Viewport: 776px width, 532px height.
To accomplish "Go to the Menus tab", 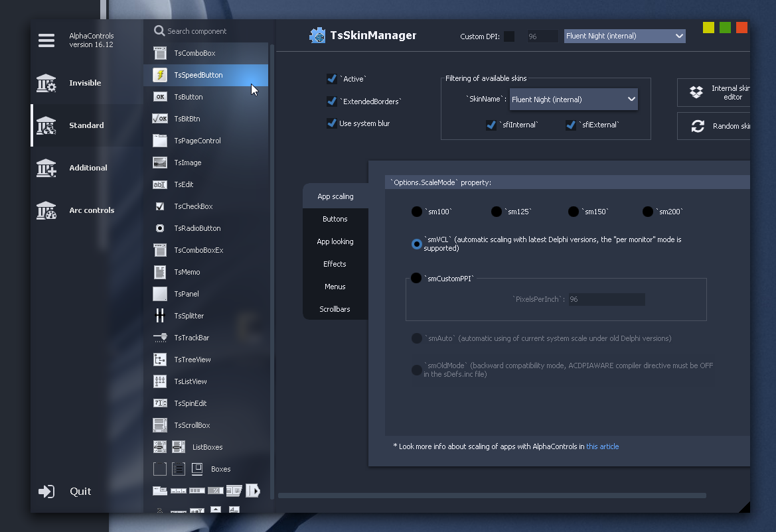I will pyautogui.click(x=335, y=287).
